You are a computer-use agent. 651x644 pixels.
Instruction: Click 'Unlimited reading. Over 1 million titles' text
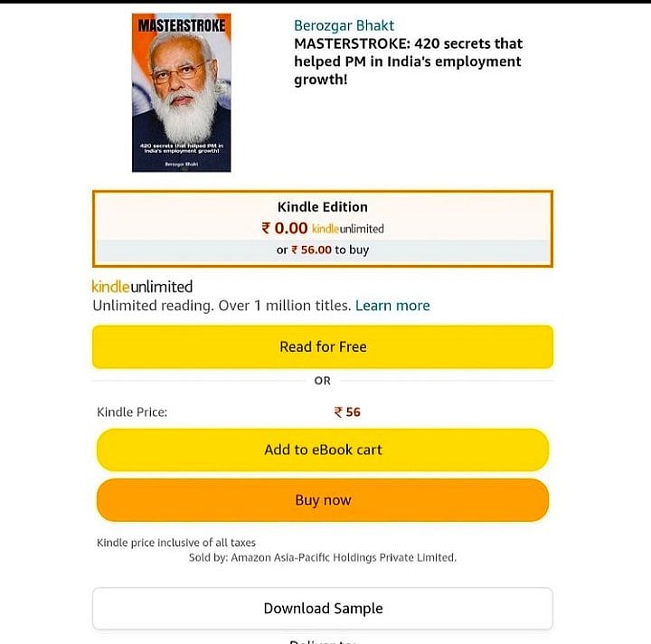[222, 306]
